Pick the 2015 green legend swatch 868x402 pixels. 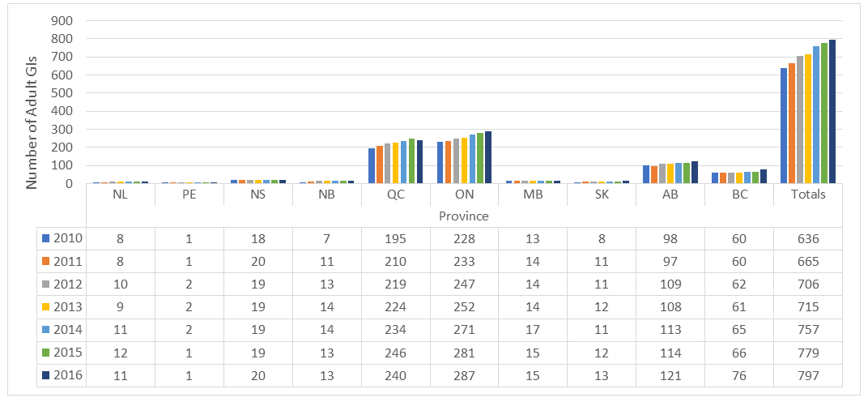[46, 353]
